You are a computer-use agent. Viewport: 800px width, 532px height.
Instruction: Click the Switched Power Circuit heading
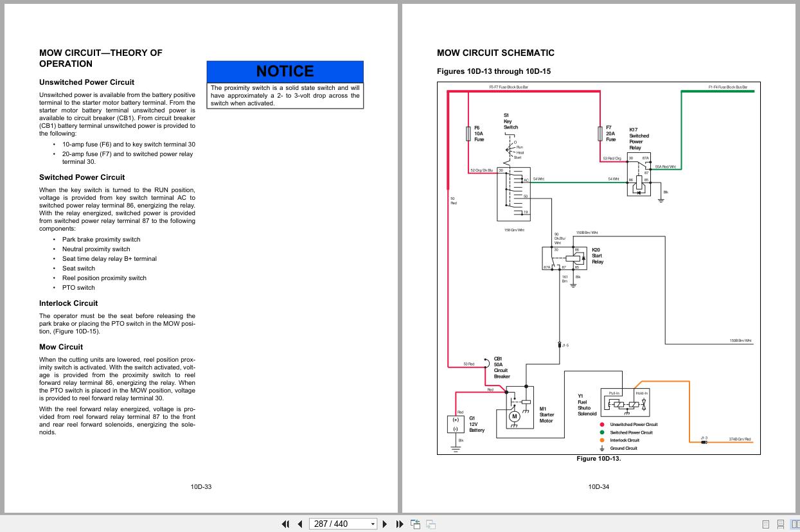(x=82, y=177)
